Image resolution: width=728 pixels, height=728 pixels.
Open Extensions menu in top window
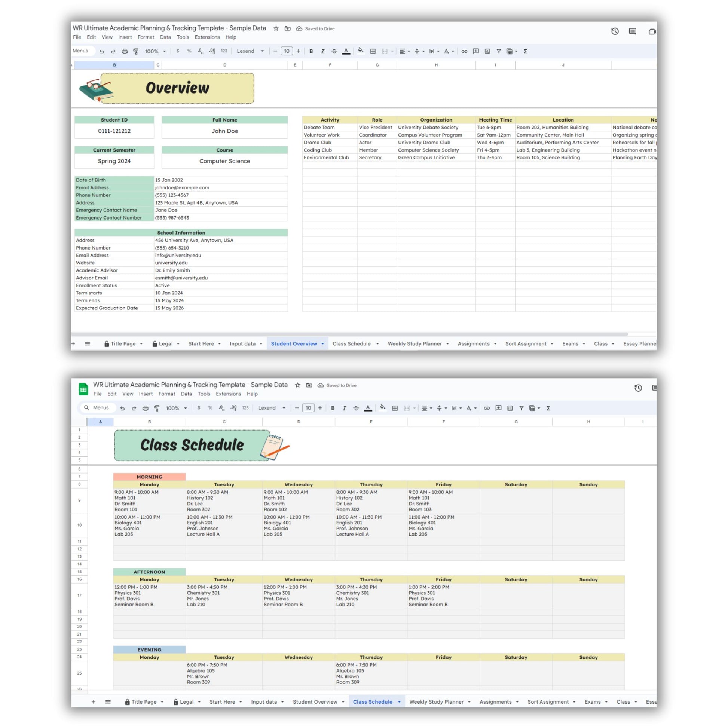pyautogui.click(x=207, y=37)
